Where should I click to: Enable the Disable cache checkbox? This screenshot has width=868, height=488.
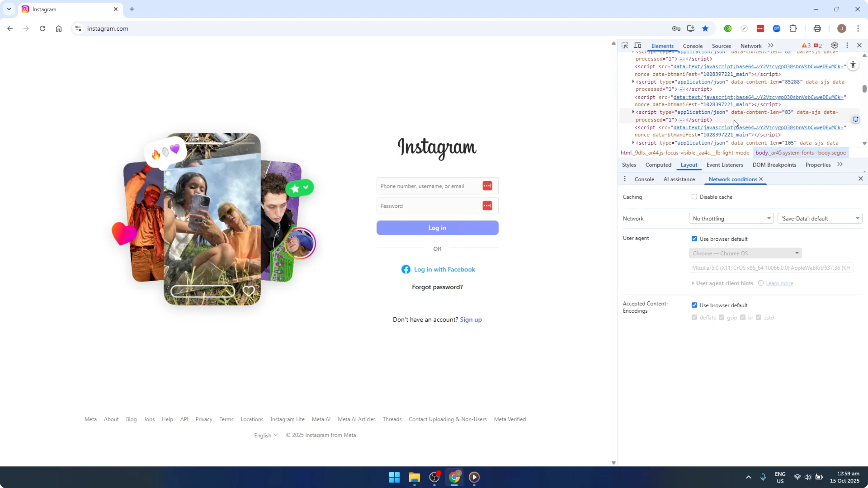(x=694, y=197)
